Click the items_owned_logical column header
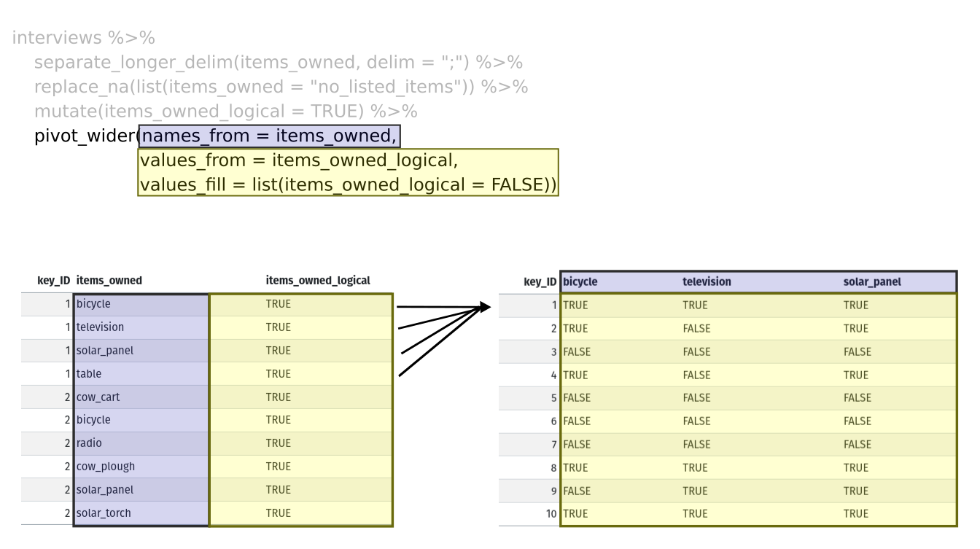980x549 pixels. pos(318,280)
